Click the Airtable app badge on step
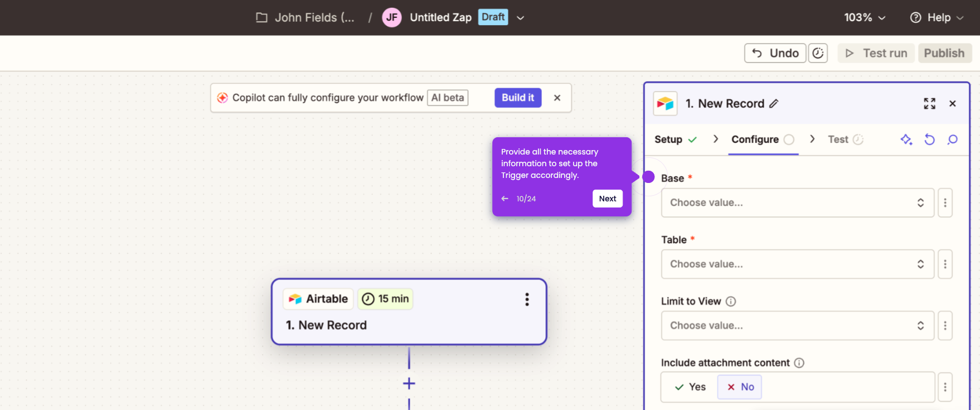Screen dimensions: 980x410 pyautogui.click(x=318, y=299)
